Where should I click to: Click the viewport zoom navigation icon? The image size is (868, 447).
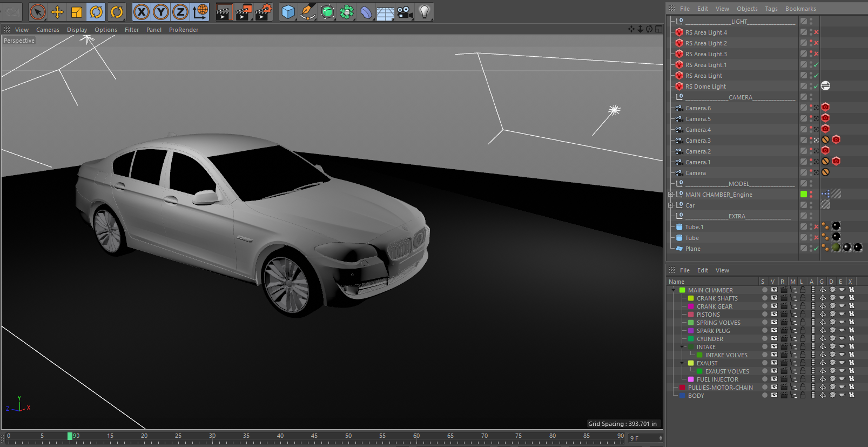640,29
